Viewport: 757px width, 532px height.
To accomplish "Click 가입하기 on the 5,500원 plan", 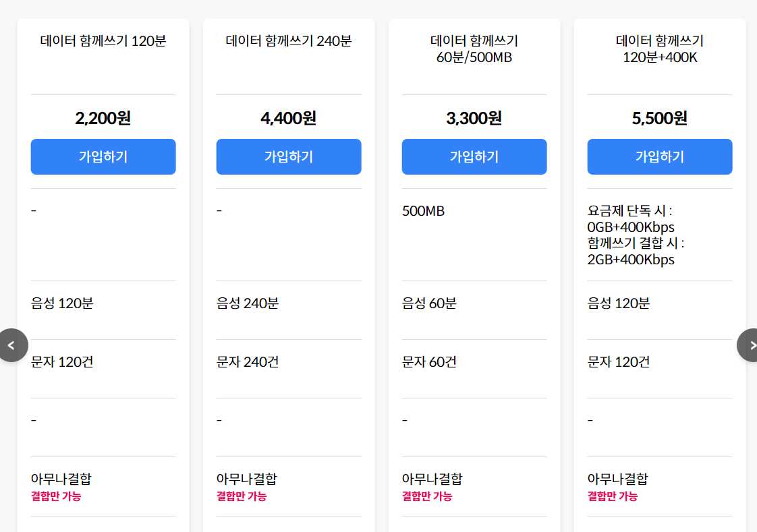I will point(659,156).
